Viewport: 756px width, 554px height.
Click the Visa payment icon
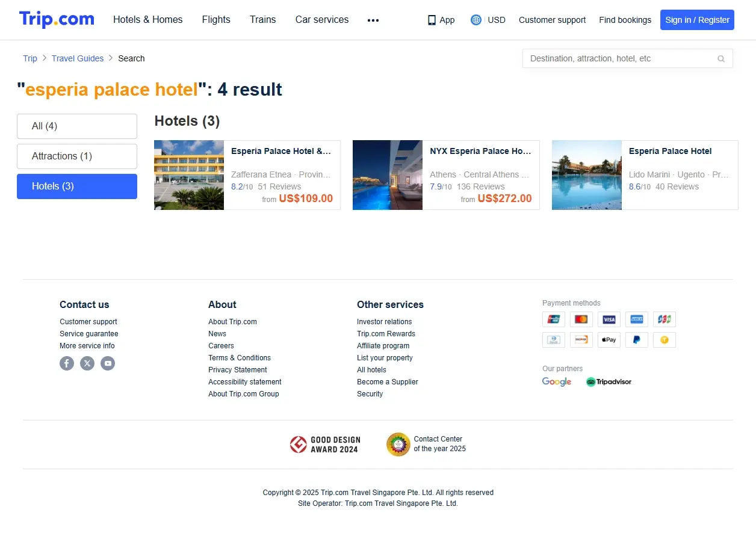pyautogui.click(x=609, y=319)
